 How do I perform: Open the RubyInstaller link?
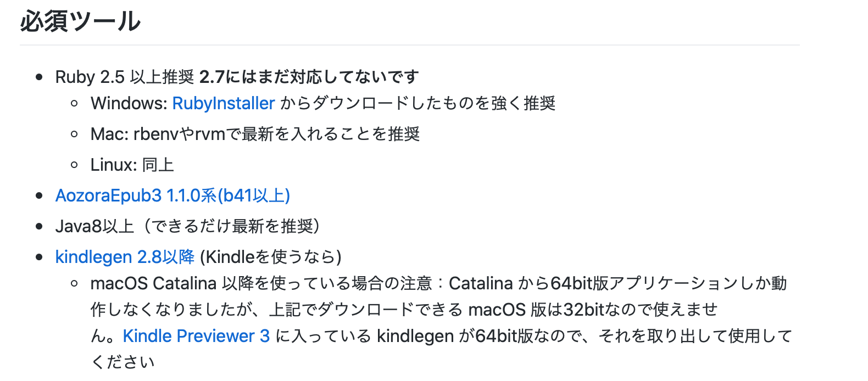click(x=224, y=103)
